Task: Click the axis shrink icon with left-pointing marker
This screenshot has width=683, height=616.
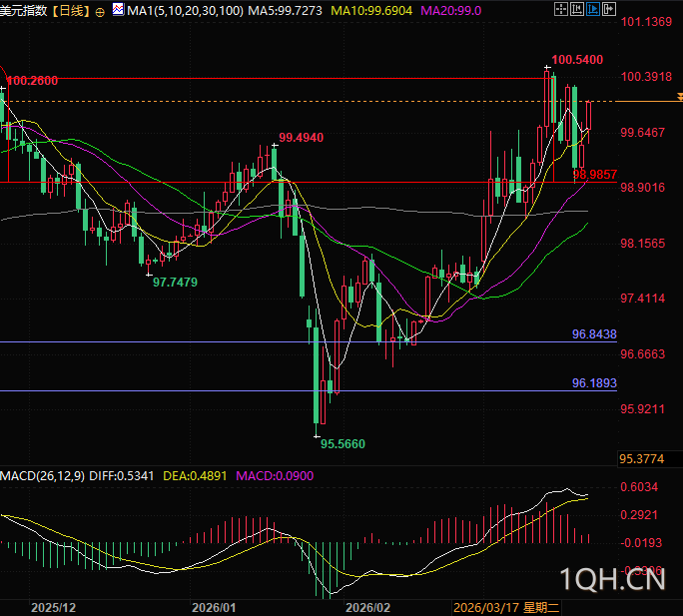Action: [x=577, y=9]
